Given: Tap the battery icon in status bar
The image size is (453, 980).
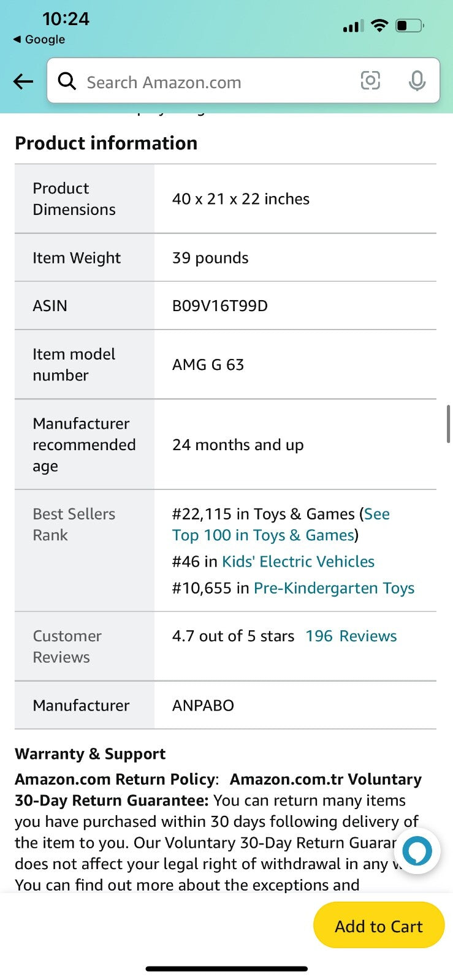Looking at the screenshot, I should coord(409,26).
